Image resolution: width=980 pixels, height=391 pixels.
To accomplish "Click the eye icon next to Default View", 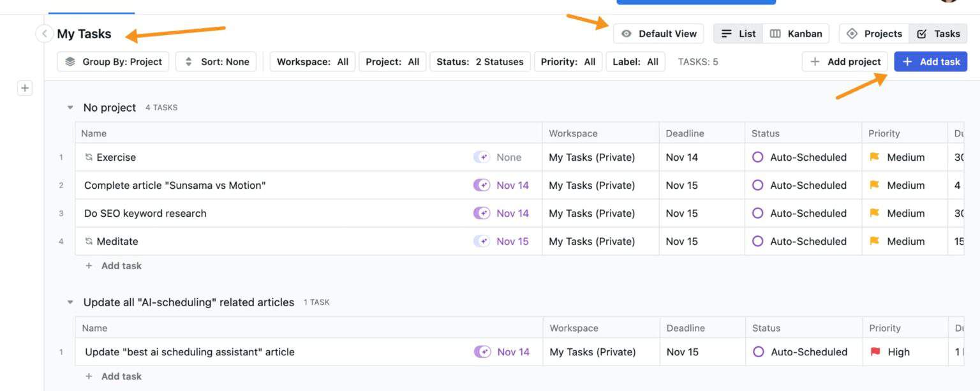I will point(627,33).
